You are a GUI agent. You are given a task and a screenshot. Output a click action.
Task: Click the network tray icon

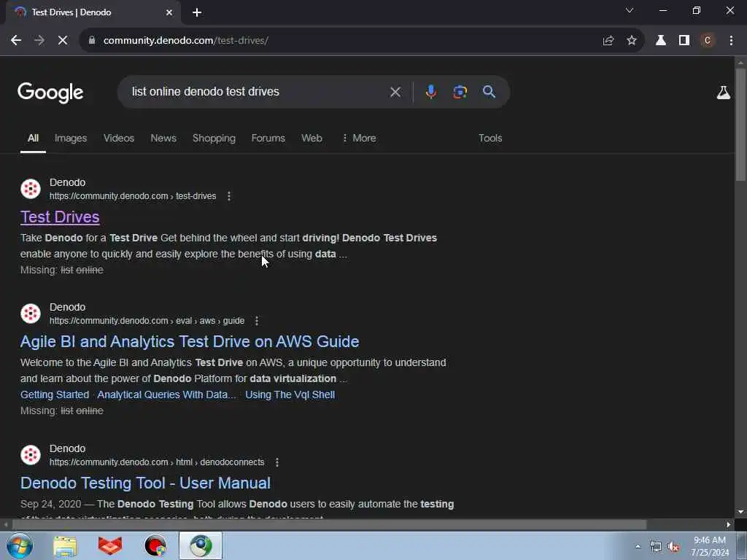656,547
